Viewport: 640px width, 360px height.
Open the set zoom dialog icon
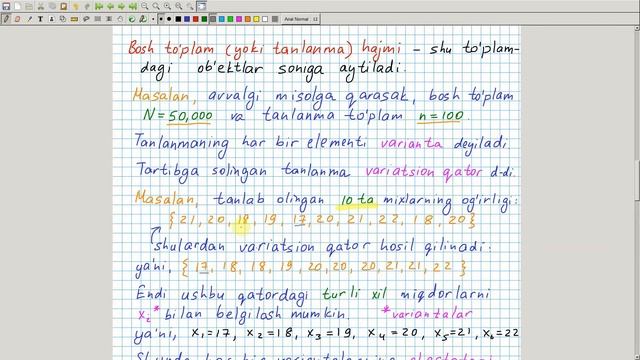coord(190,7)
